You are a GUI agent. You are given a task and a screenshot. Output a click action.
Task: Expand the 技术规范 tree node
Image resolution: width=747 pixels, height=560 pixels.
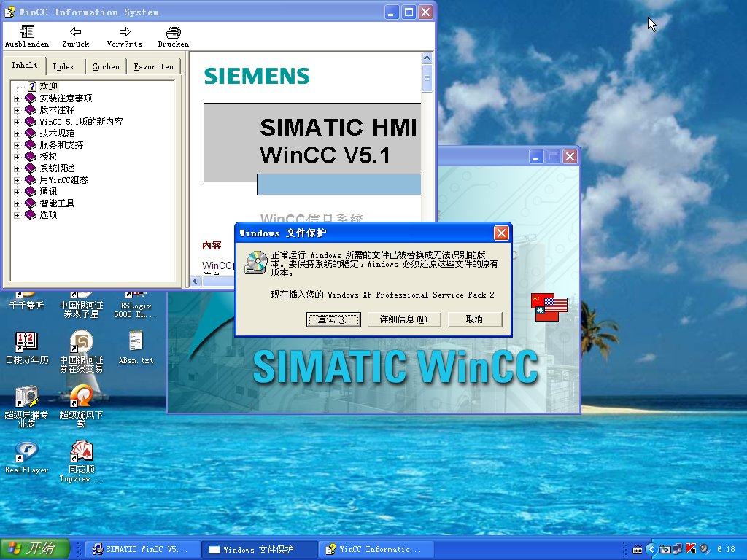pos(18,133)
